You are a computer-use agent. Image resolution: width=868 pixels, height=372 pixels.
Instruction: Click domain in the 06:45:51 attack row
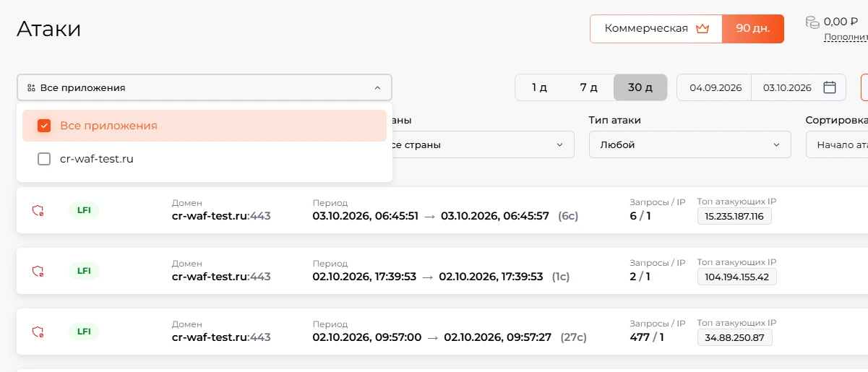pos(221,216)
